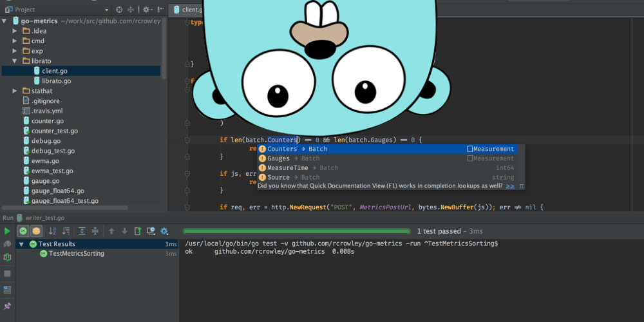Click the green test progress bar
This screenshot has height=322, width=644.
[x=296, y=231]
